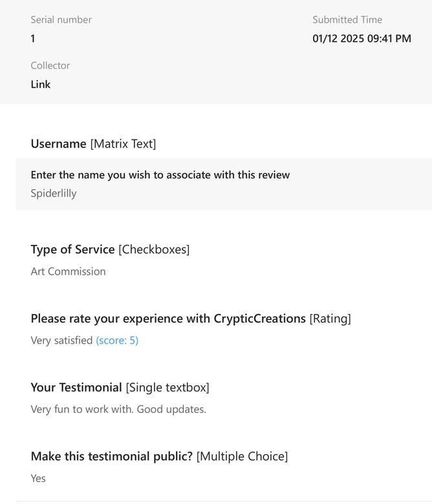Click the "Yes" answer for public testimonial
The height and width of the screenshot is (504, 432).
pyautogui.click(x=38, y=479)
